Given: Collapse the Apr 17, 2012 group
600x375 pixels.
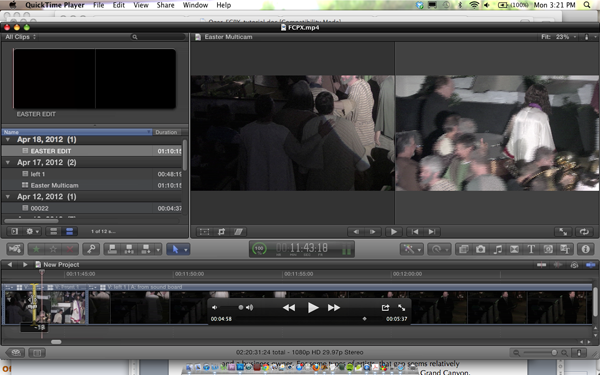Looking at the screenshot, I should click(x=8, y=162).
